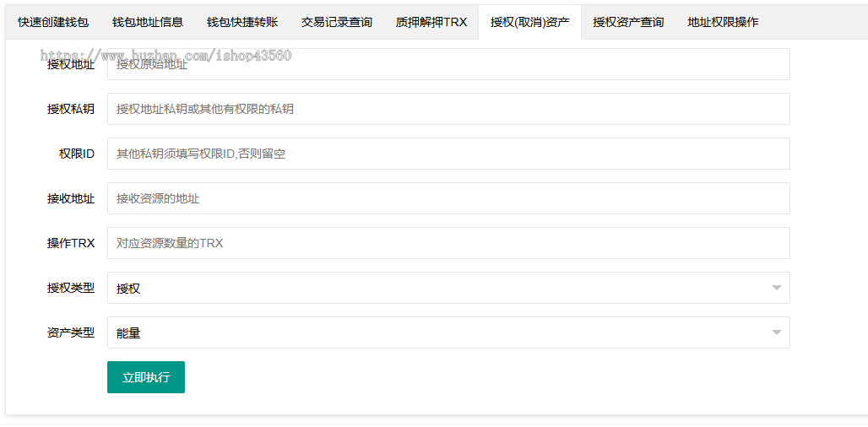868x427 pixels.
Task: Open the 地址权限操作 tab
Action: (x=723, y=22)
